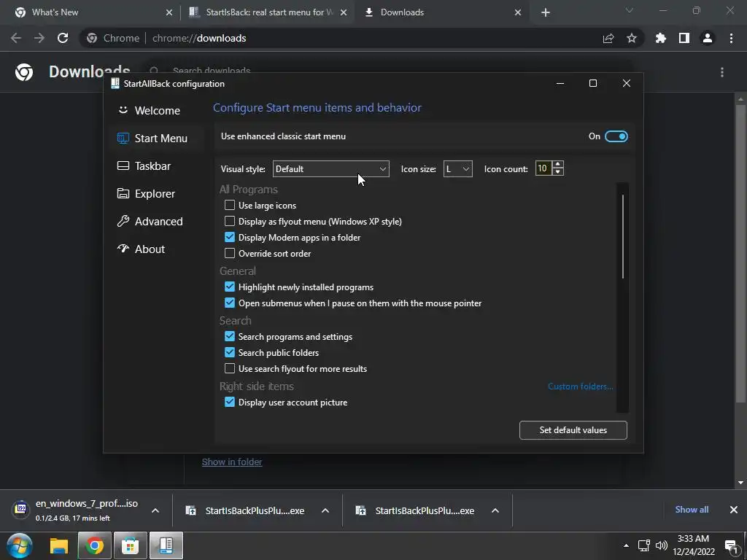Open tab search chevron in Chrome
The width and height of the screenshot is (747, 560).
[x=630, y=10]
